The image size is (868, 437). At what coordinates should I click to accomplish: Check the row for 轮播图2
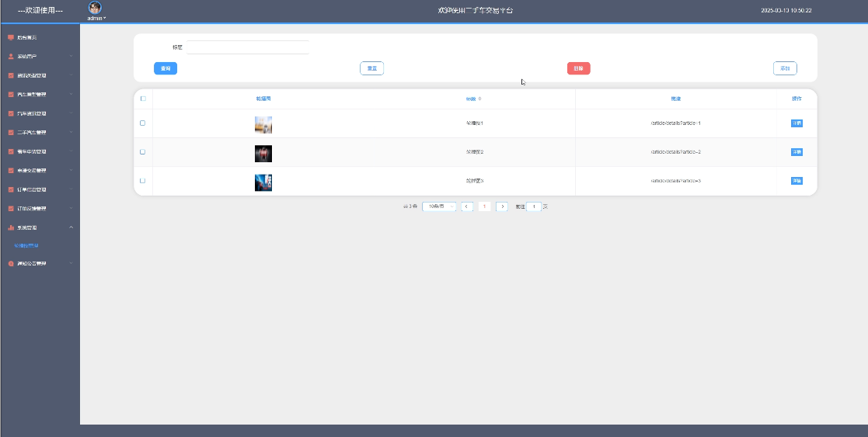143,152
